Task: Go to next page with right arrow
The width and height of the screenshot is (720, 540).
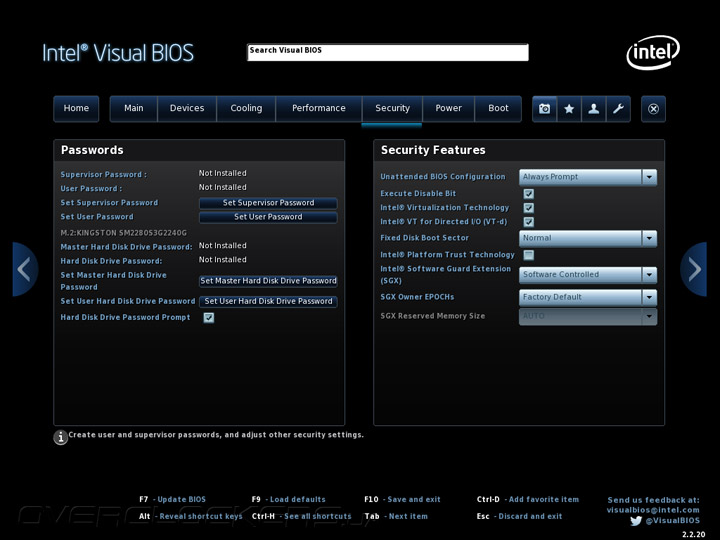Action: [693, 269]
